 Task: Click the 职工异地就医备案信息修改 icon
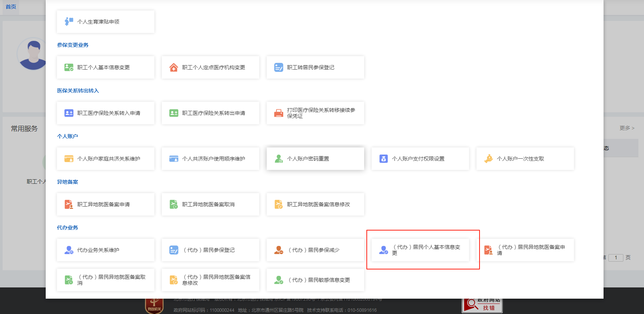pos(279,204)
